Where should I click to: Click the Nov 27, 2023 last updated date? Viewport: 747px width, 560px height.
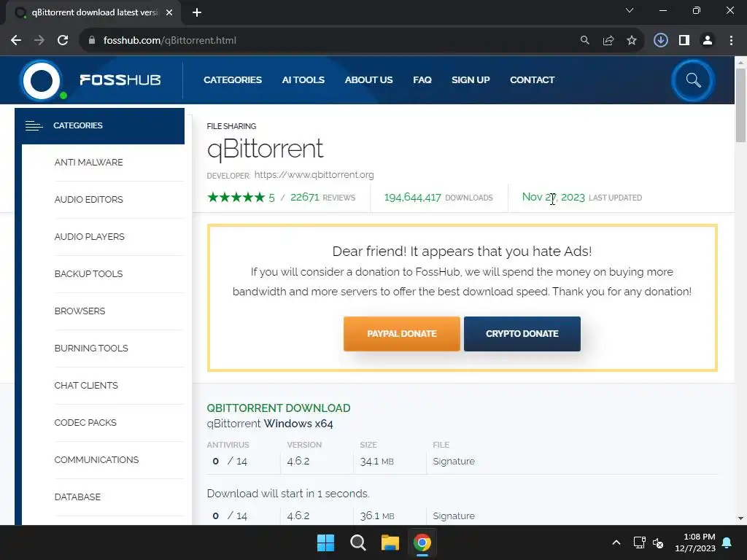[x=553, y=197]
